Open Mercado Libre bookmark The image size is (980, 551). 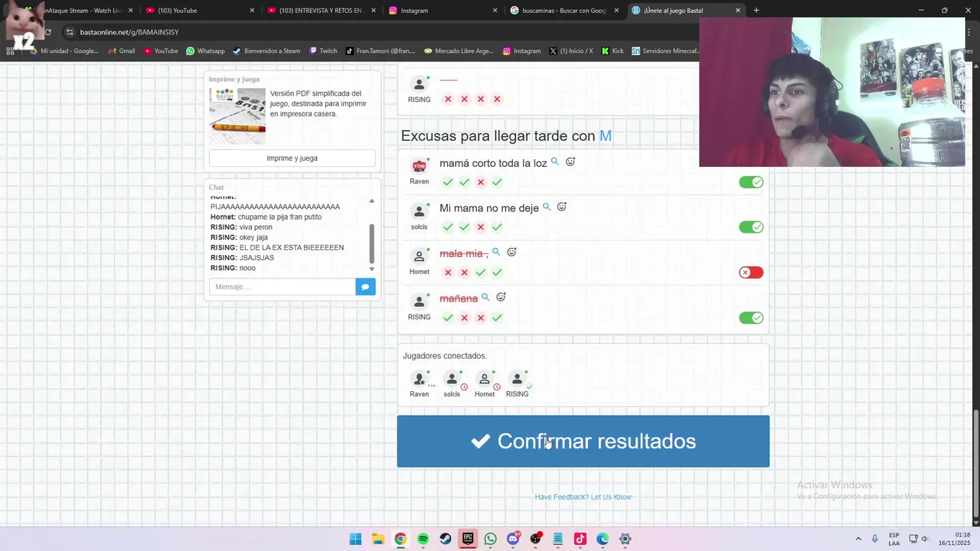(459, 51)
